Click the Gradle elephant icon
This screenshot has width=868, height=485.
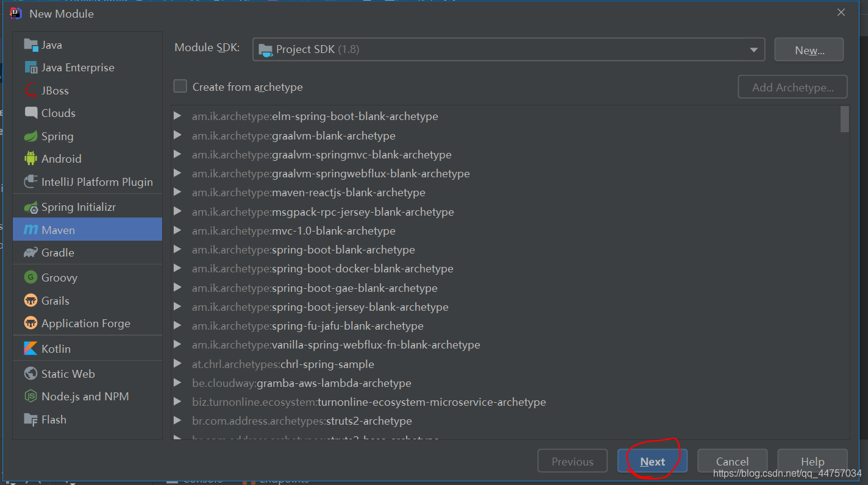[x=31, y=252]
